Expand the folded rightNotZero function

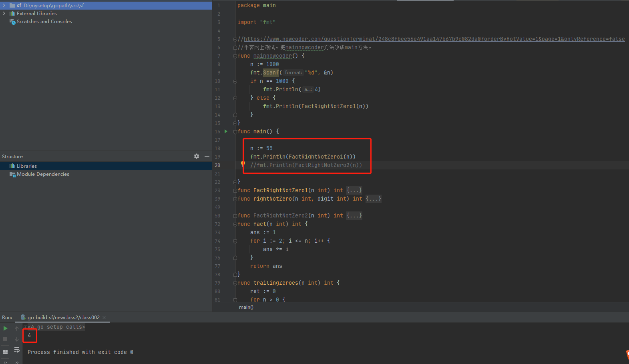coord(235,199)
